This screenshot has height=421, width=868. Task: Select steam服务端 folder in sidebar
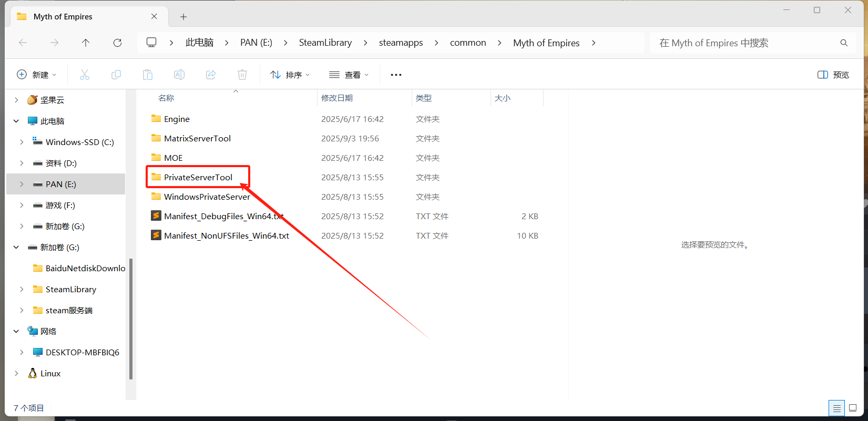[x=63, y=310]
